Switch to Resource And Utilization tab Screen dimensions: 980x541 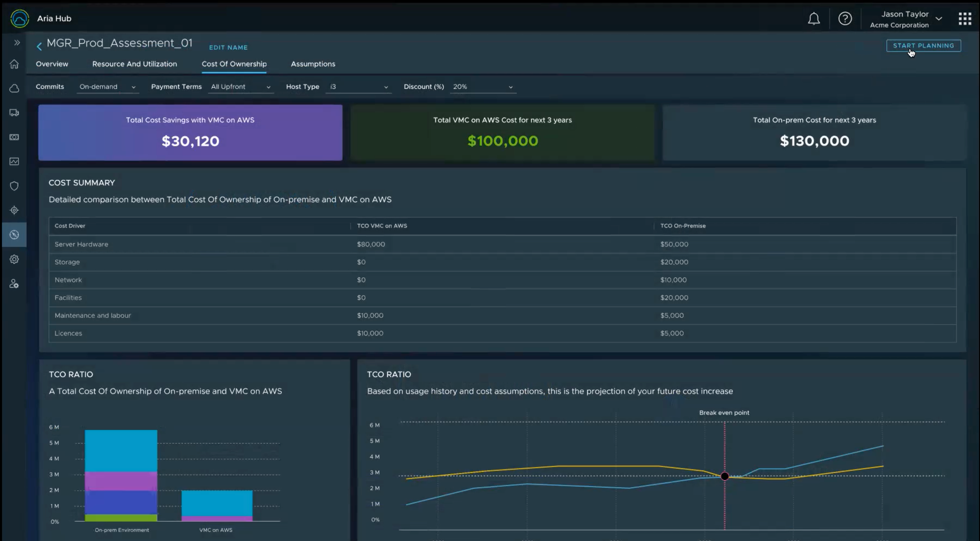[135, 64]
